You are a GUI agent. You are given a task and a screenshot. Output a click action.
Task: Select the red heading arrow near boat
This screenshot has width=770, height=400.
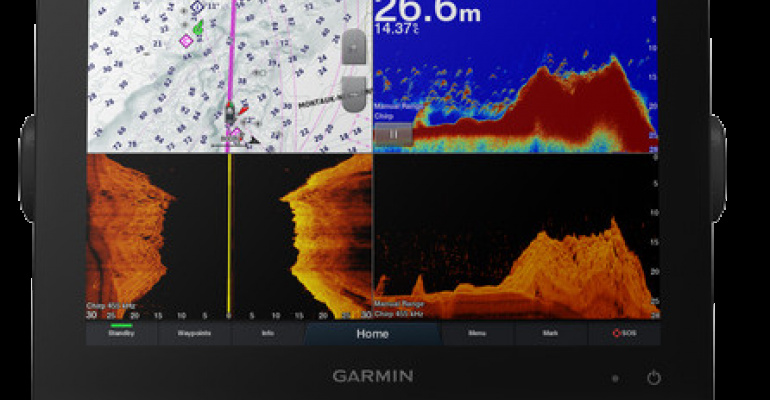coord(244,111)
